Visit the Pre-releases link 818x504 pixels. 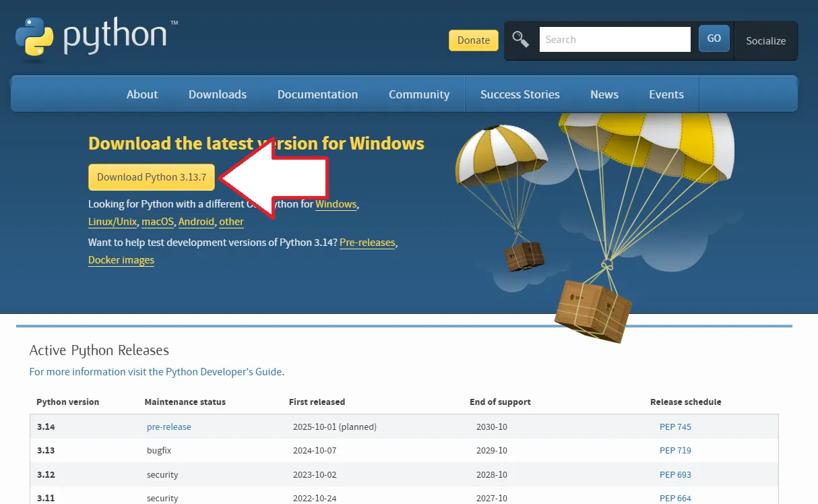(x=367, y=243)
